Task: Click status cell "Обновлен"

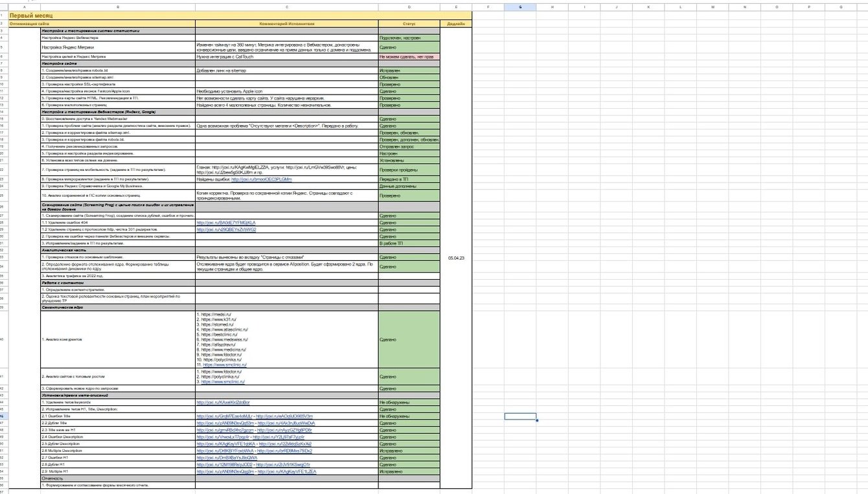Action: coord(409,77)
